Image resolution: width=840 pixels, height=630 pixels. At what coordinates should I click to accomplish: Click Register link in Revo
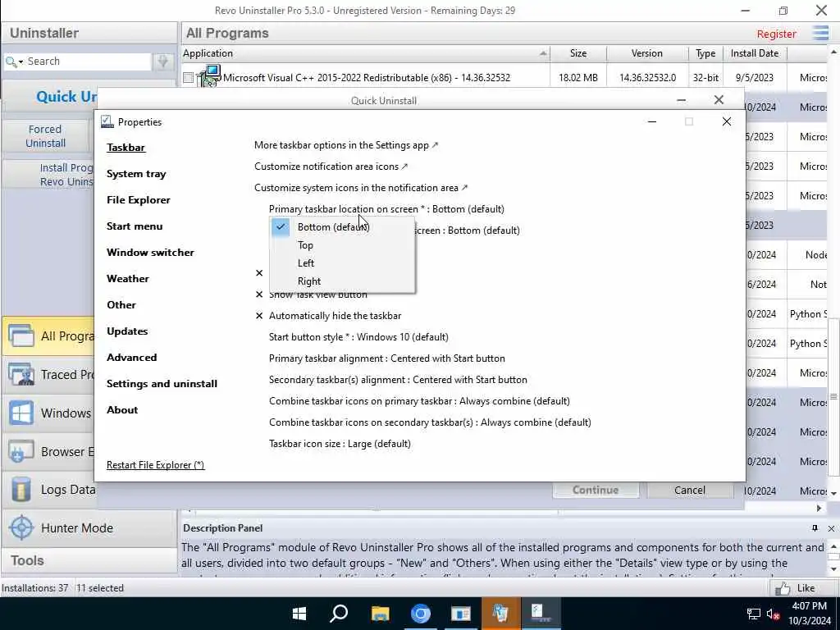click(776, 34)
